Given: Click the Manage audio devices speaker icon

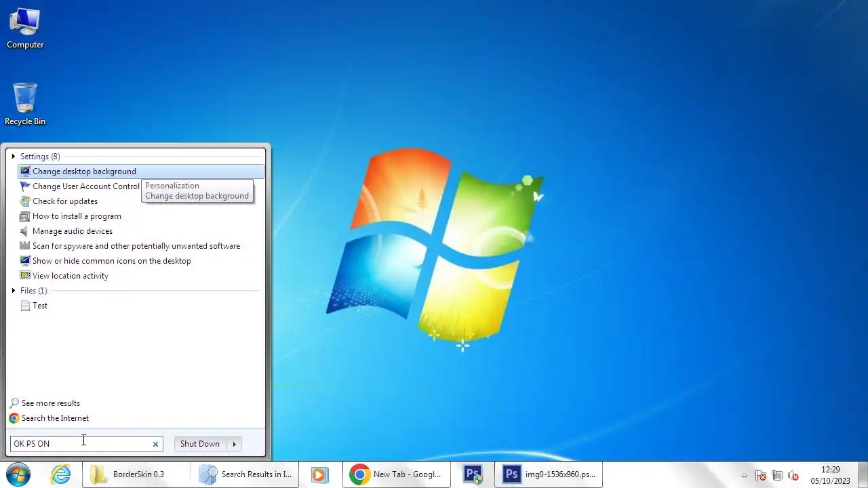Looking at the screenshot, I should [25, 231].
